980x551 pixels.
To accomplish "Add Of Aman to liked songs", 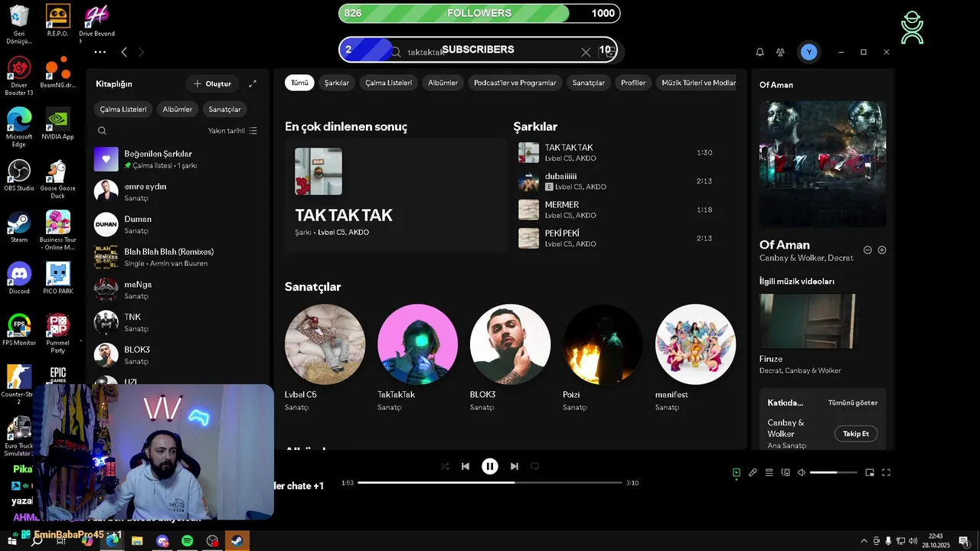I will click(x=882, y=250).
